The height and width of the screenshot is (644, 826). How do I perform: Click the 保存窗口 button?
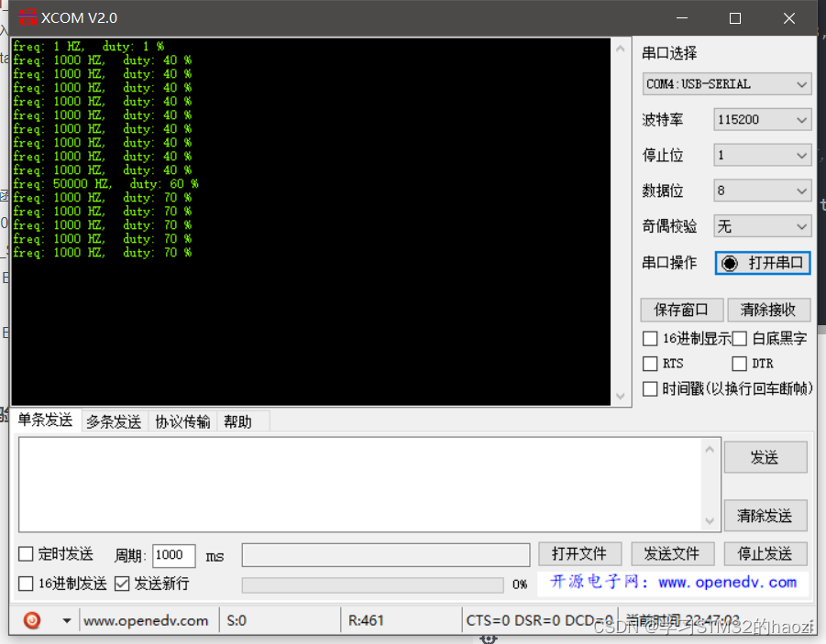coord(682,310)
